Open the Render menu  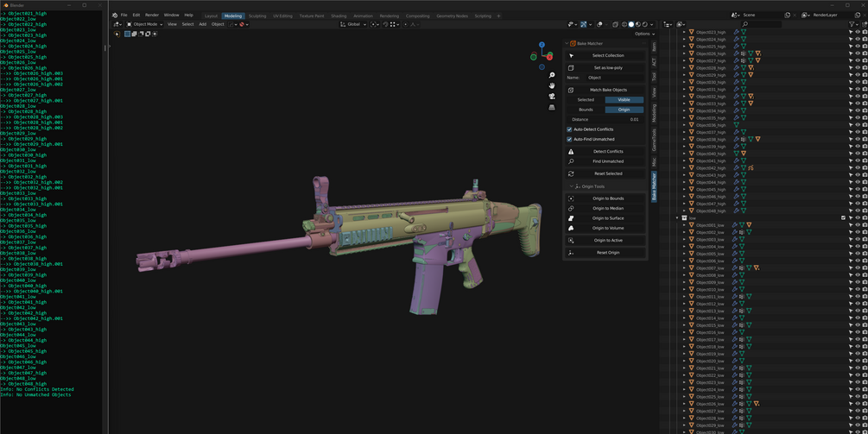(x=152, y=15)
